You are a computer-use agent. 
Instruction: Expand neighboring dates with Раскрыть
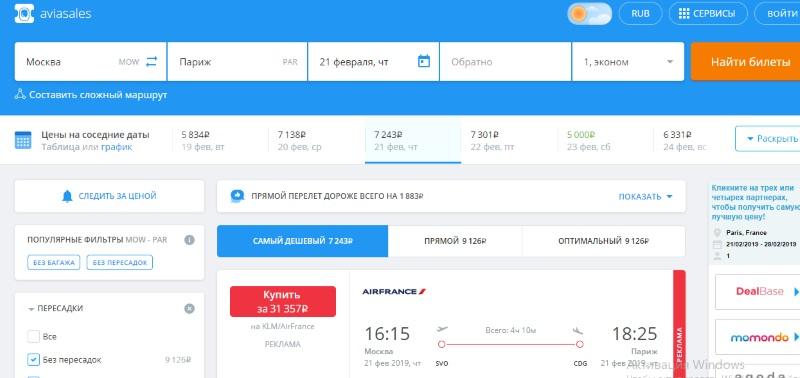pos(767,139)
